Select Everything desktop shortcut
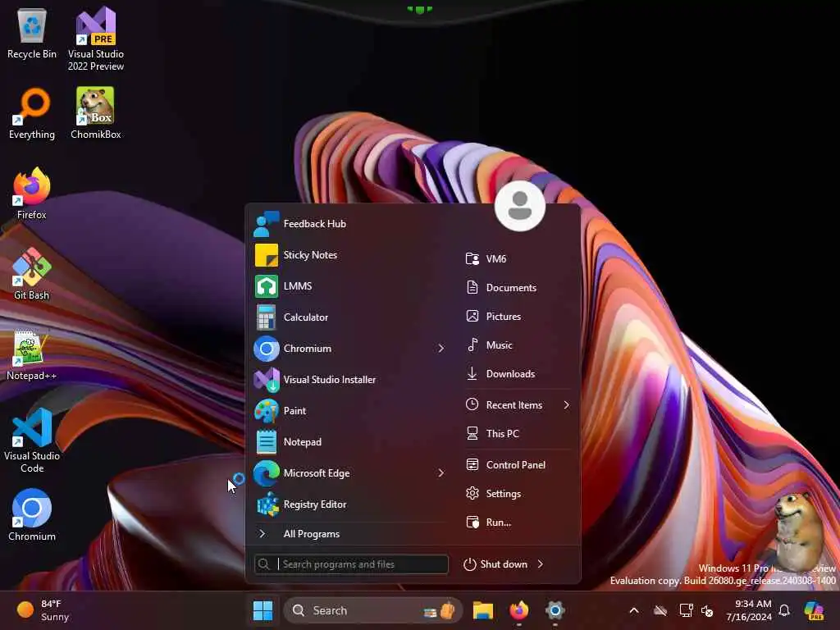The width and height of the screenshot is (840, 630). [32, 113]
